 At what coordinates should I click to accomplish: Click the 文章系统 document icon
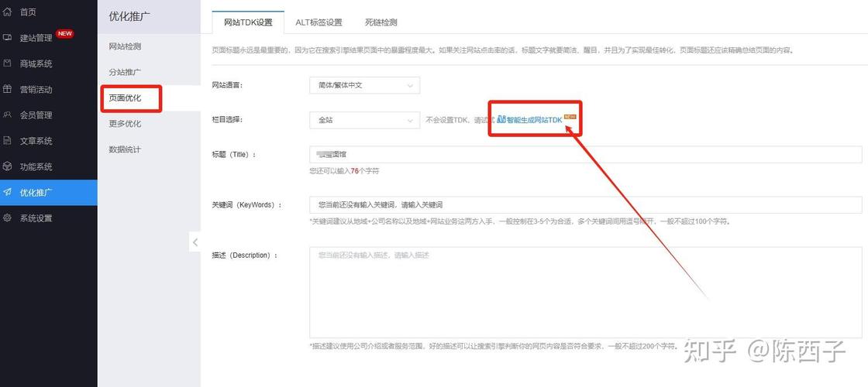[7, 141]
